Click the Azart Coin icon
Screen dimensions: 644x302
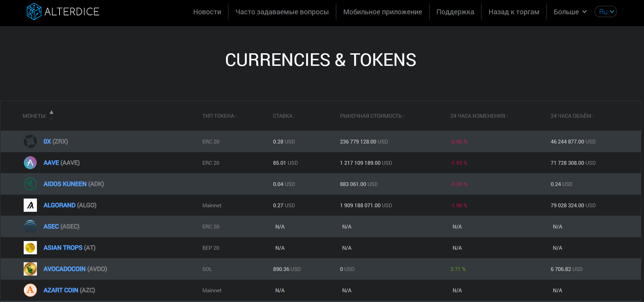coord(30,290)
